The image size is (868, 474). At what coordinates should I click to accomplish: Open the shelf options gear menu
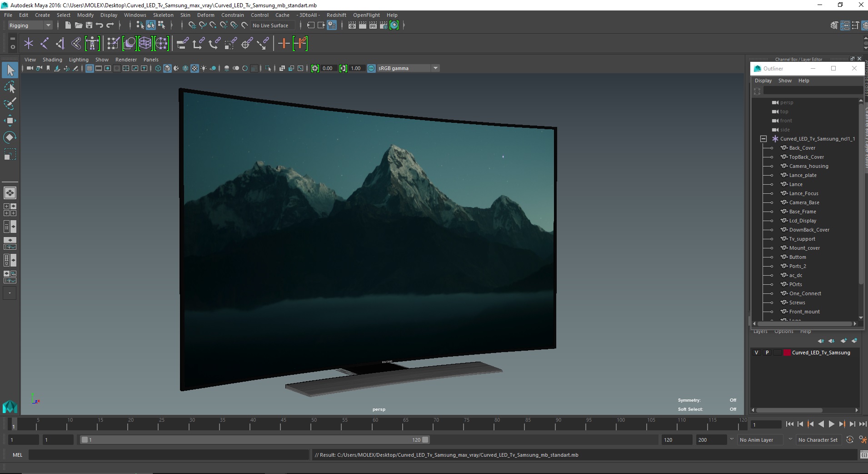click(x=13, y=47)
